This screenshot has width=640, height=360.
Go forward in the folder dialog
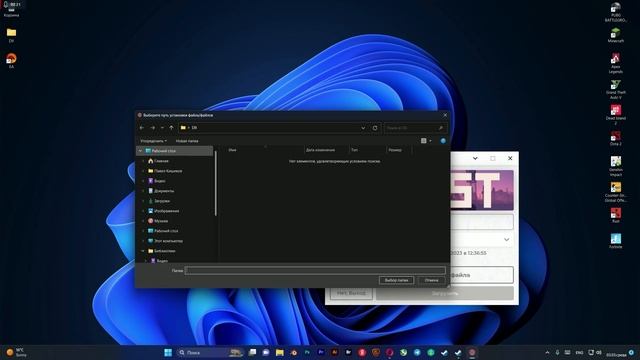coord(153,128)
